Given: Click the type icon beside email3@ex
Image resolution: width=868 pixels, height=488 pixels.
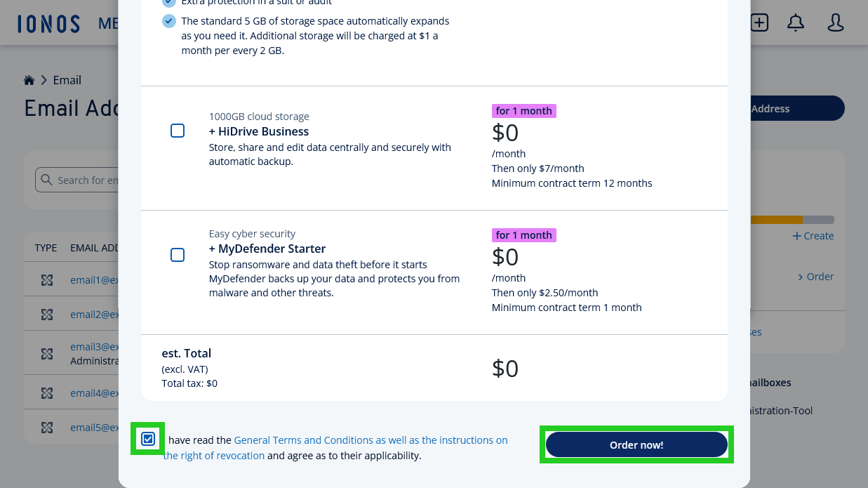Looking at the screenshot, I should 46,354.
